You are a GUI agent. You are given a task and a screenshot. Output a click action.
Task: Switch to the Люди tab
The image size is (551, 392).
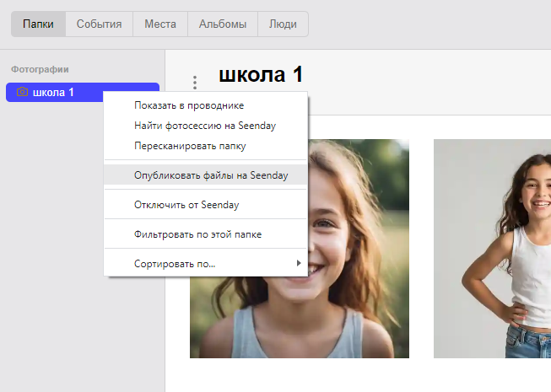282,24
